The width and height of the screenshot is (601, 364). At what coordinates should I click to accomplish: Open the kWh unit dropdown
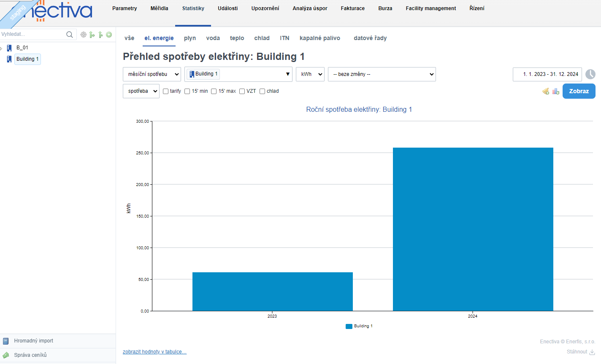[310, 74]
